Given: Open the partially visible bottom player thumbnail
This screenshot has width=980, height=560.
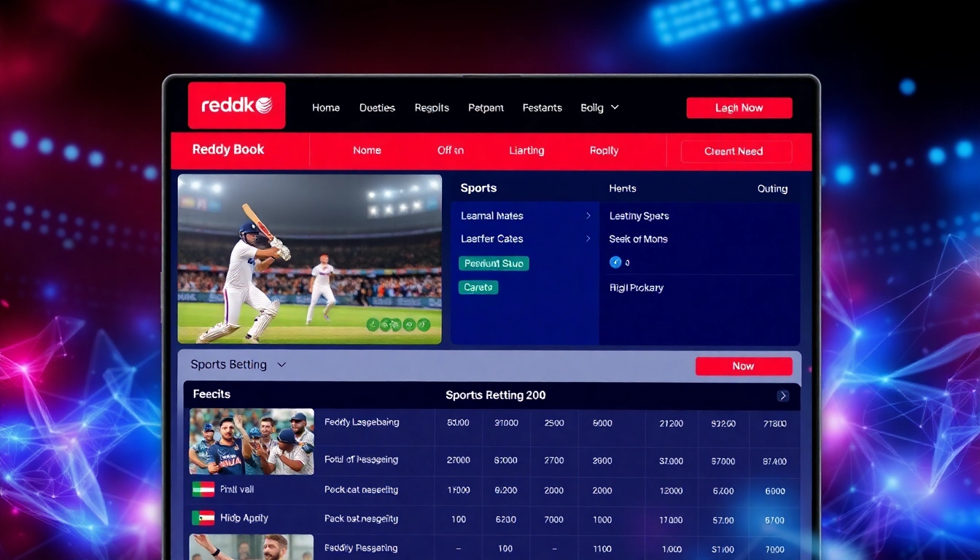Looking at the screenshot, I should coord(252,547).
